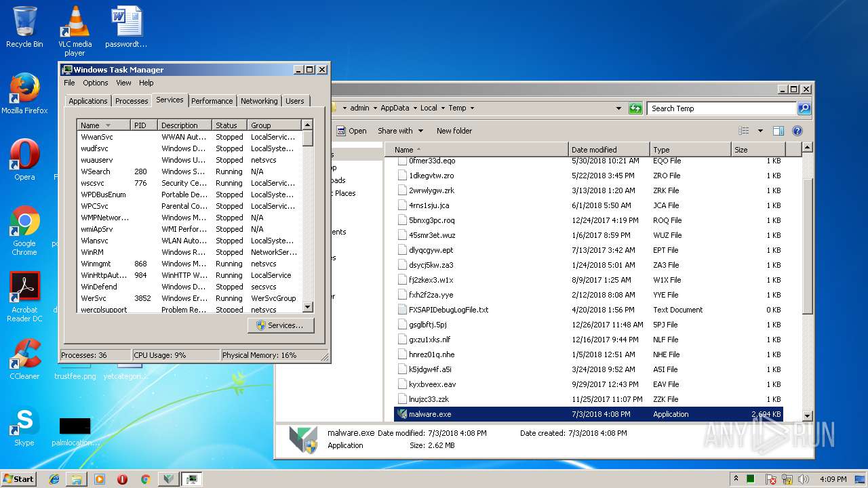Sort services by the Status column
Image resolution: width=868 pixels, height=488 pixels.
[229, 125]
